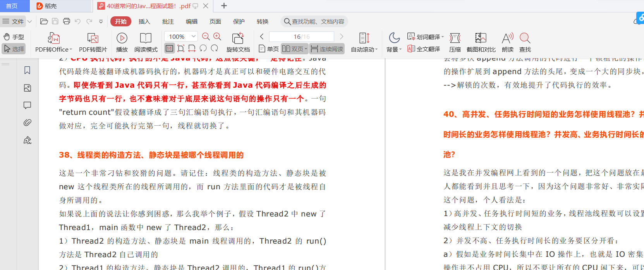
Task: Open the 划词翻译 dropdown
Action: [426, 37]
